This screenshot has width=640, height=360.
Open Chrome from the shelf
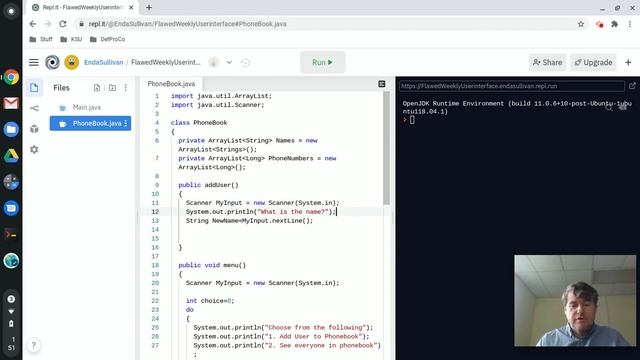pyautogui.click(x=11, y=77)
